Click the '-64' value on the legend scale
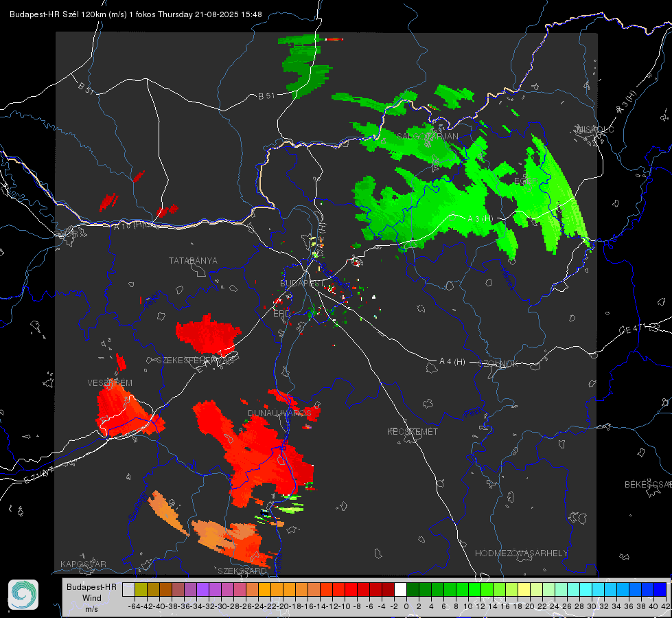 click(134, 606)
